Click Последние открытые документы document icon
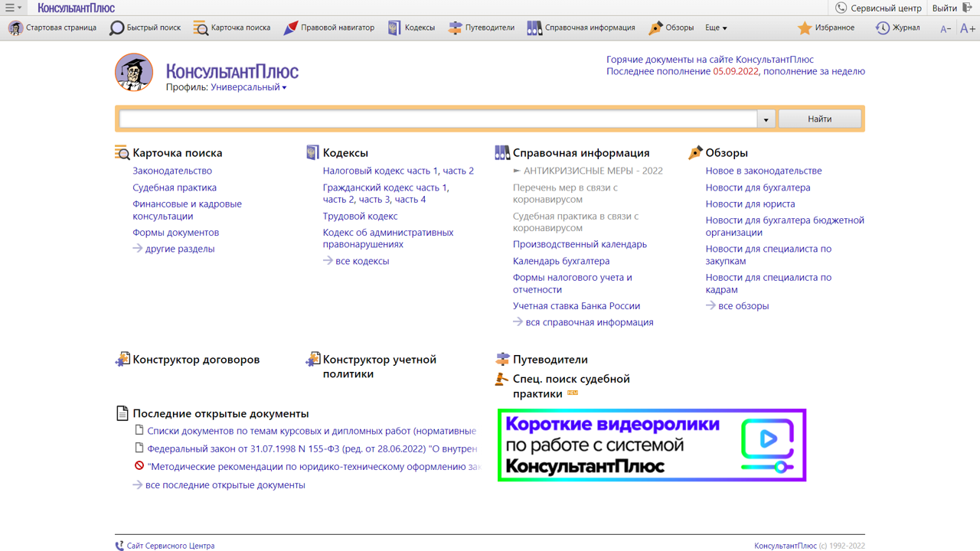 pos(122,413)
